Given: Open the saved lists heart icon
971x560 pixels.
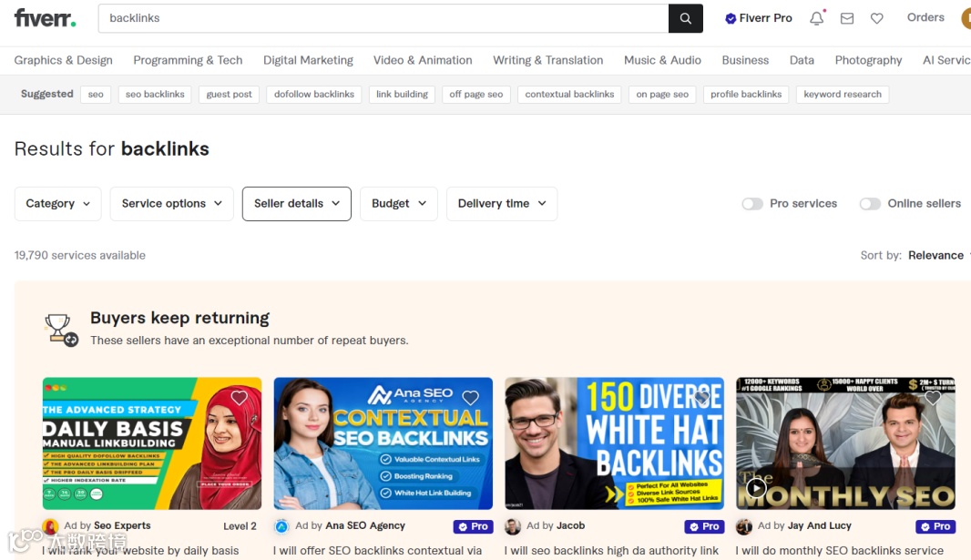Looking at the screenshot, I should [x=877, y=18].
